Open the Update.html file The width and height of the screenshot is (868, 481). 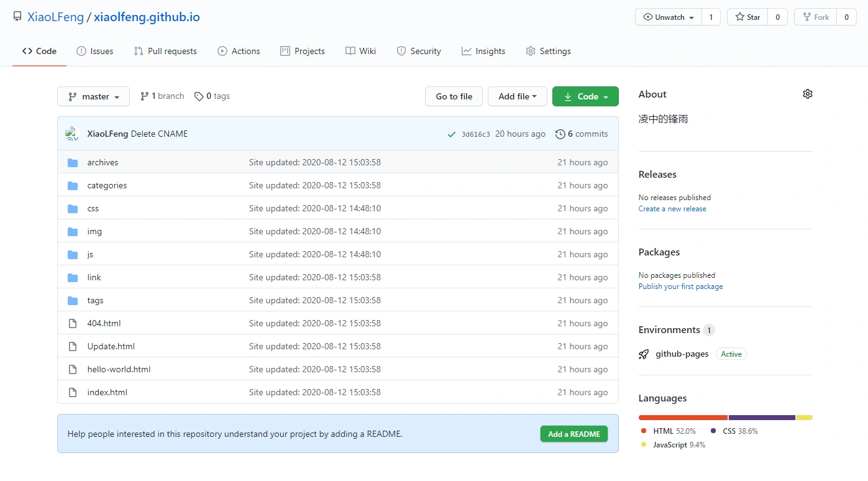point(111,346)
